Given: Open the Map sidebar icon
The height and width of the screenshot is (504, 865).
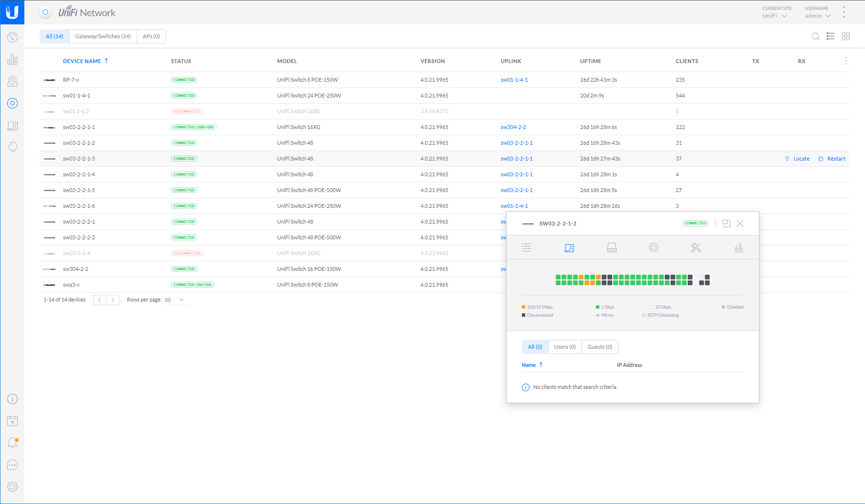Looking at the screenshot, I should pos(12,81).
